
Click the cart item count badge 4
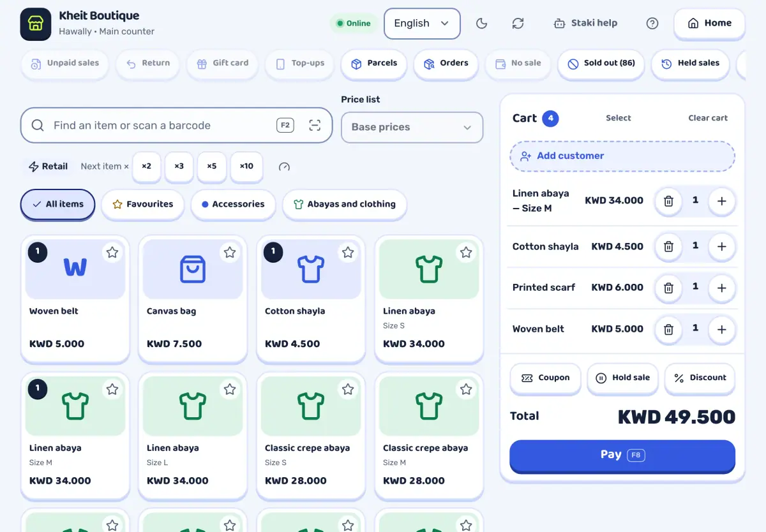tap(550, 119)
